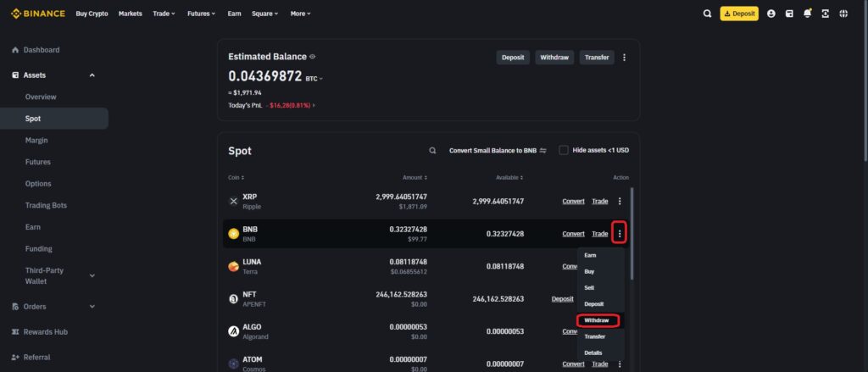Click the BNB coin icon
Viewport: 868px width, 372px height.
[x=234, y=234]
